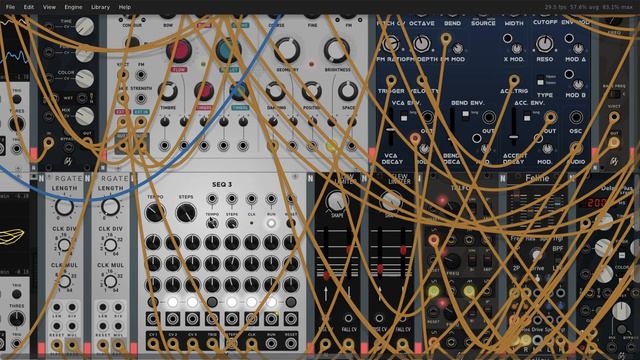Click the OSC output jack
The width and height of the screenshot is (640, 360).
[576, 118]
